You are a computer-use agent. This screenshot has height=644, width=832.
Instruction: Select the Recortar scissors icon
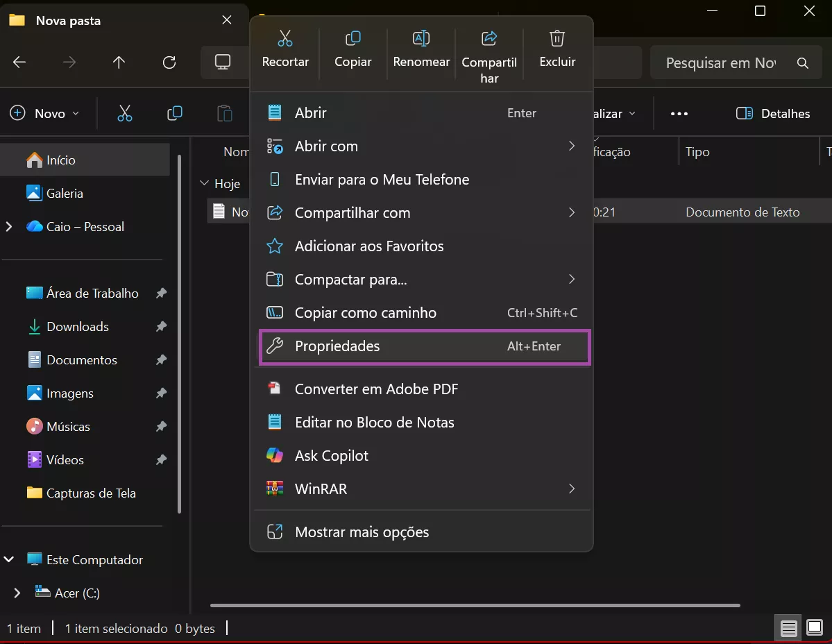pos(285,37)
